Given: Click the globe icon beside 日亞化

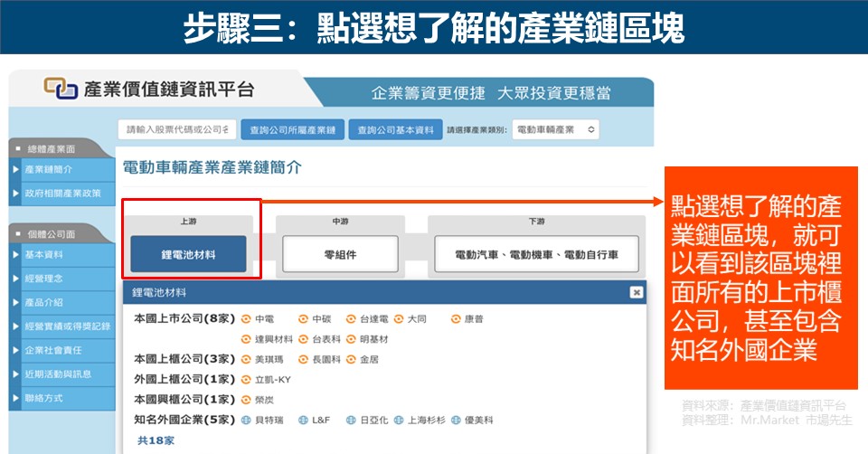Looking at the screenshot, I should pyautogui.click(x=351, y=420).
